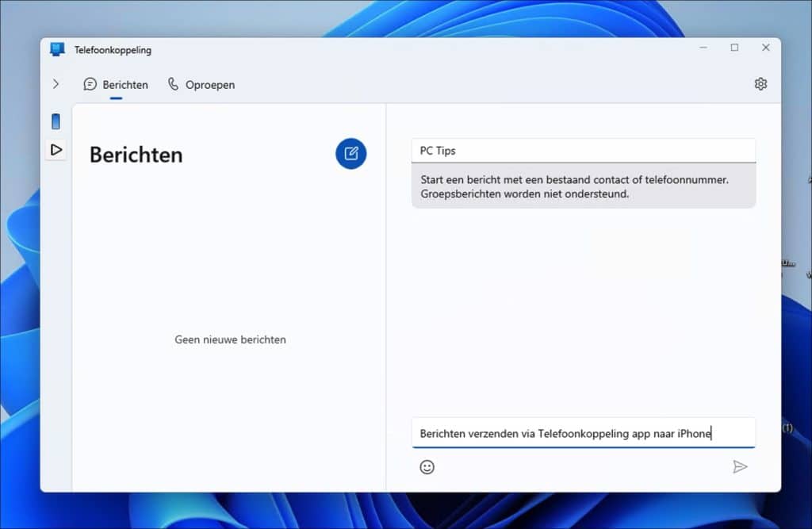The image size is (812, 529).
Task: Send the typed message with arrow icon
Action: (740, 467)
